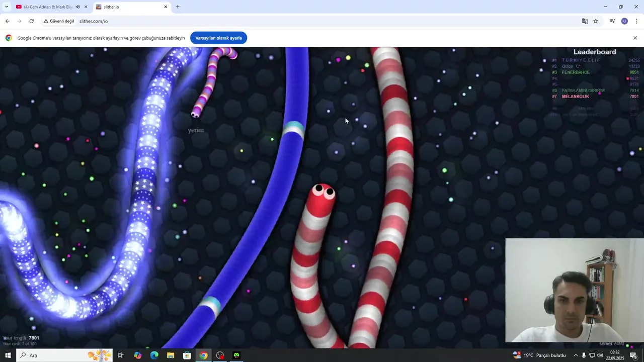Open Task View on the taskbar

point(121,355)
